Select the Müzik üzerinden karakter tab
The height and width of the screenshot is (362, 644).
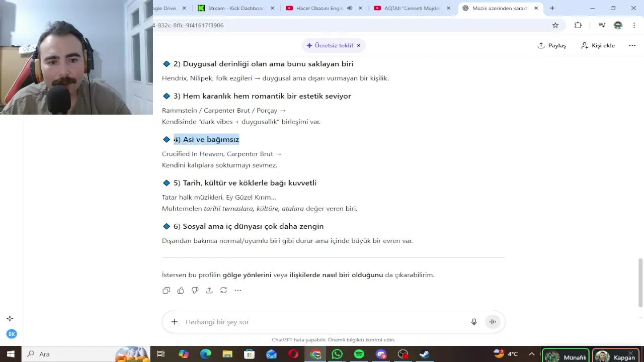click(501, 8)
